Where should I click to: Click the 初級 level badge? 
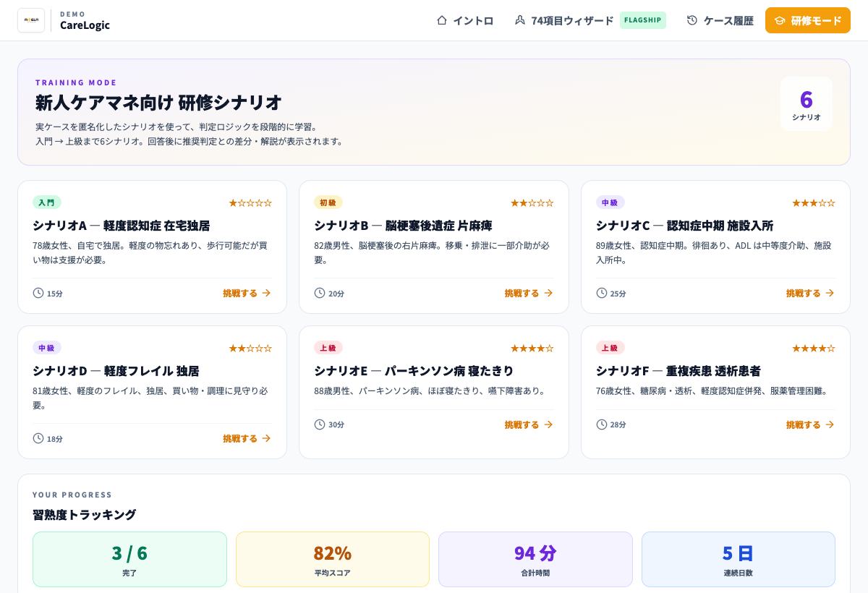click(328, 202)
